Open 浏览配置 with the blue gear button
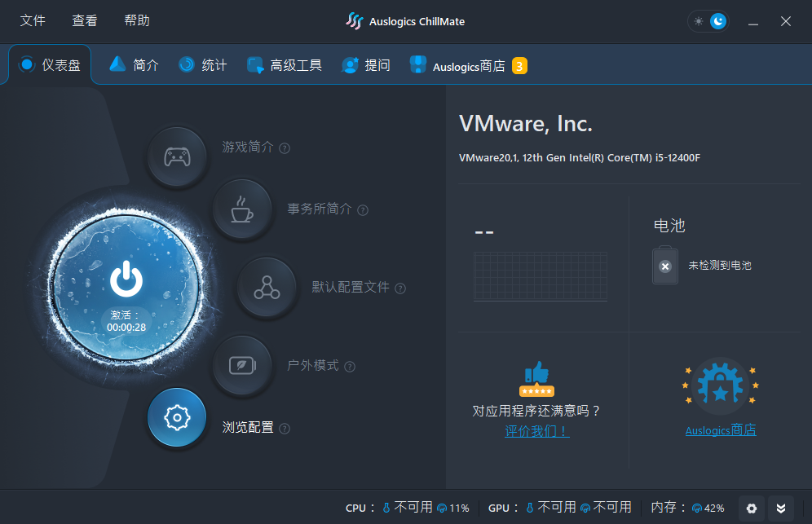 pyautogui.click(x=177, y=417)
